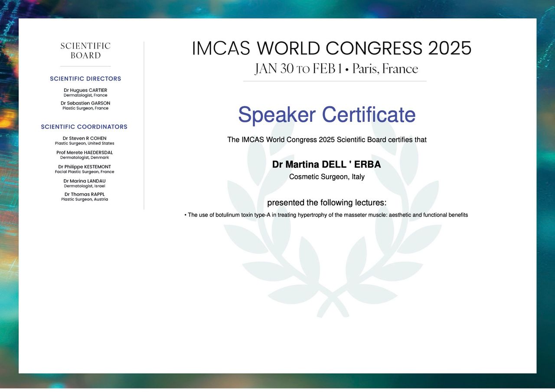Click the botulinum toxin lecture title

(x=326, y=215)
